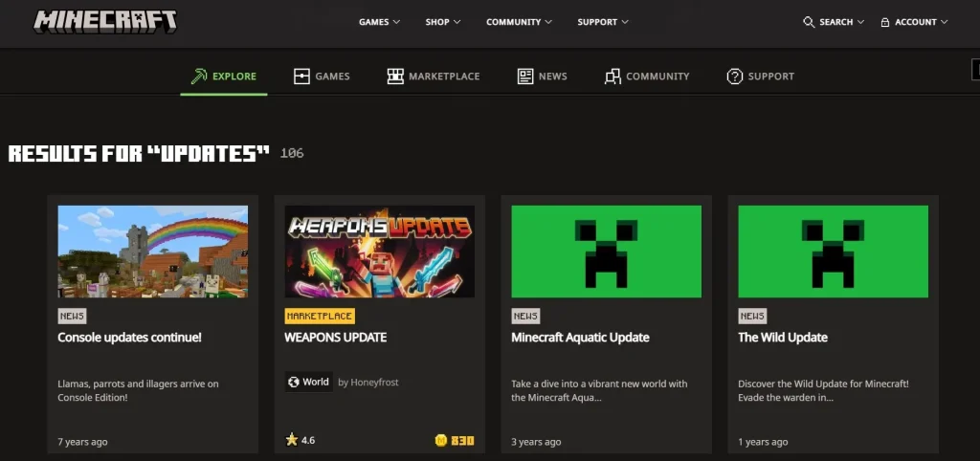Click the Minecraft logo
The width and height of the screenshot is (980, 461).
coord(105,22)
